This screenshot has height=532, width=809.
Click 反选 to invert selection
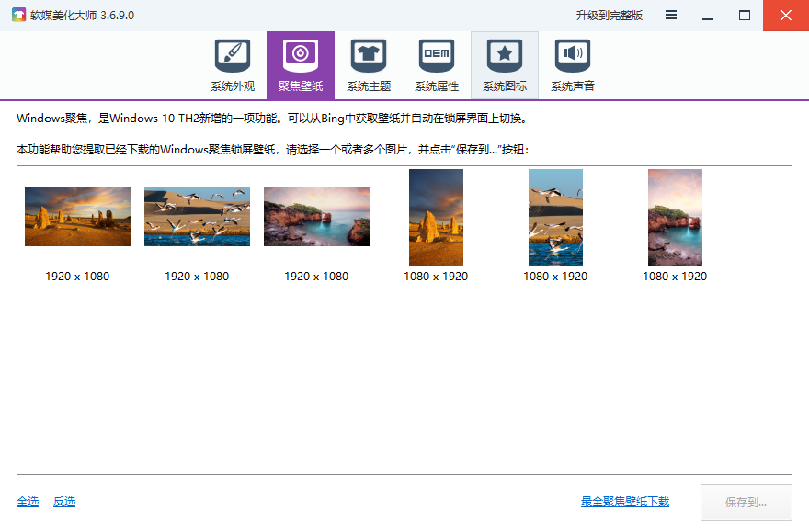(64, 502)
